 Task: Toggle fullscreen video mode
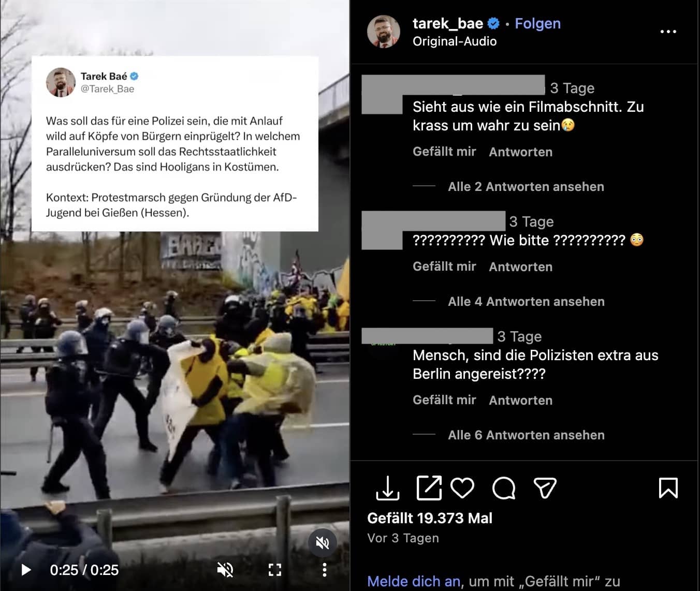click(x=275, y=570)
